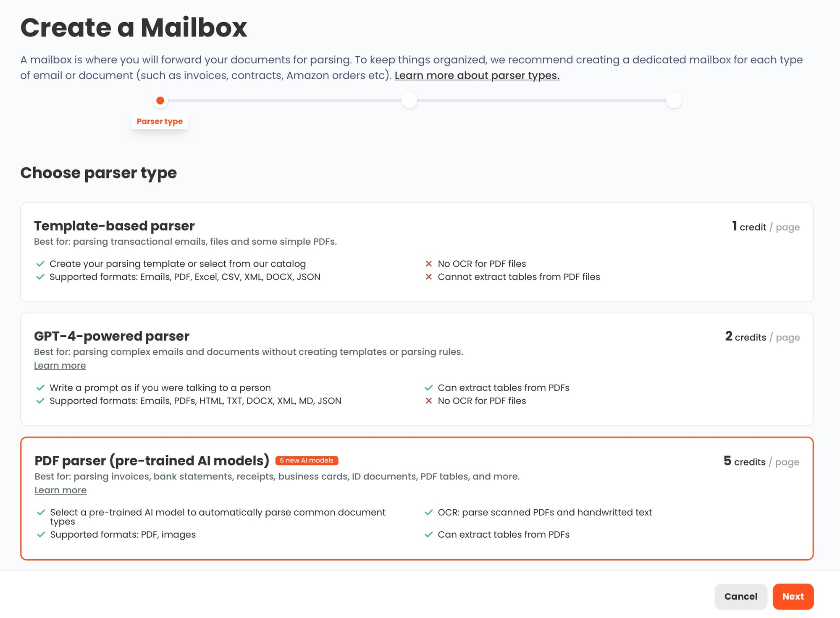The image size is (840, 618).
Task: Click the active Parser type step dot
Action: [160, 101]
